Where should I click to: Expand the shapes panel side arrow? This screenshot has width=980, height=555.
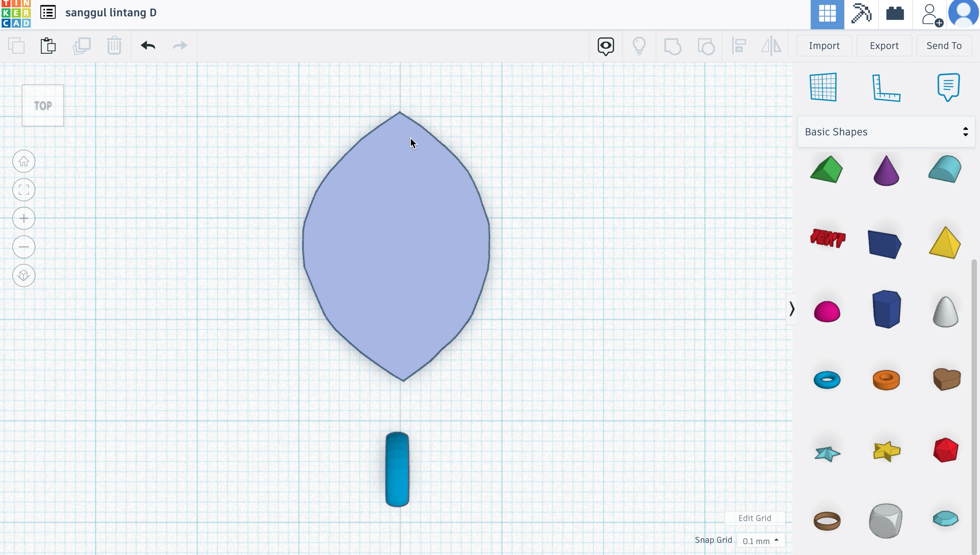pyautogui.click(x=791, y=309)
